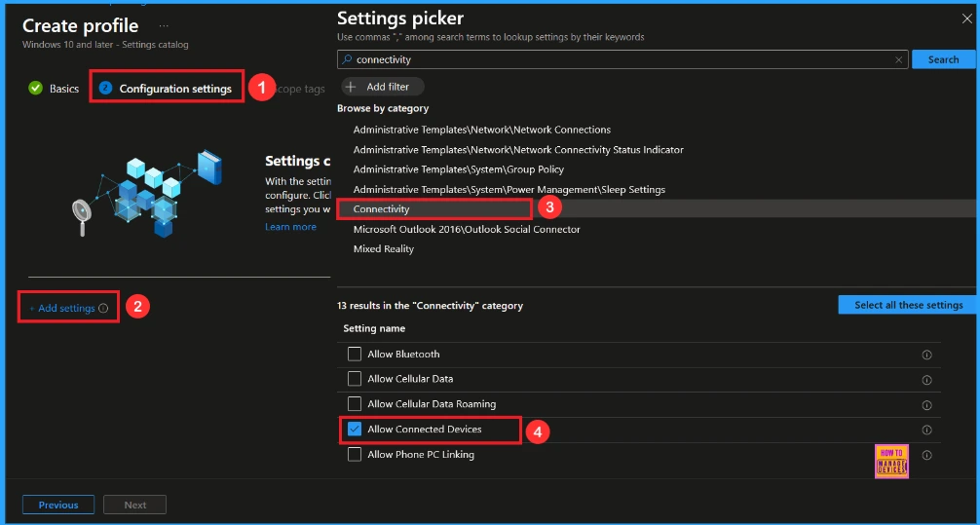Select the Mixed Reality category
Viewport: 980px width, 525px height.
(x=384, y=249)
